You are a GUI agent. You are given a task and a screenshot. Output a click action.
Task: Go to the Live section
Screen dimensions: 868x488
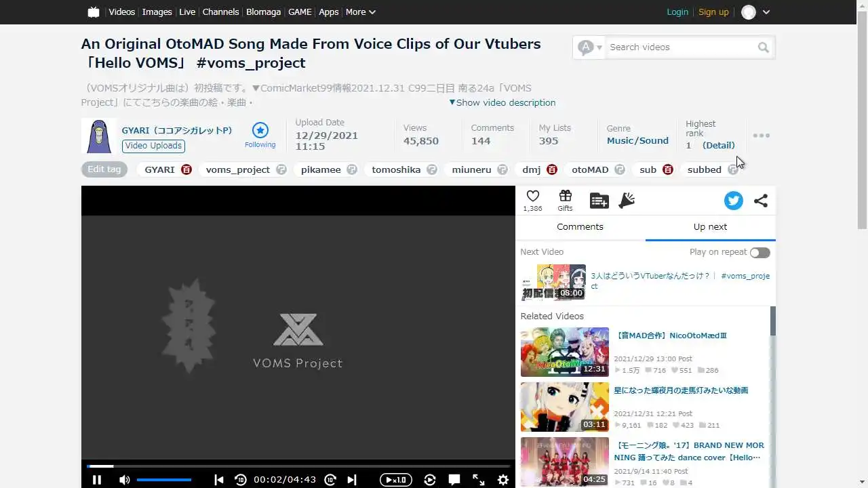187,12
